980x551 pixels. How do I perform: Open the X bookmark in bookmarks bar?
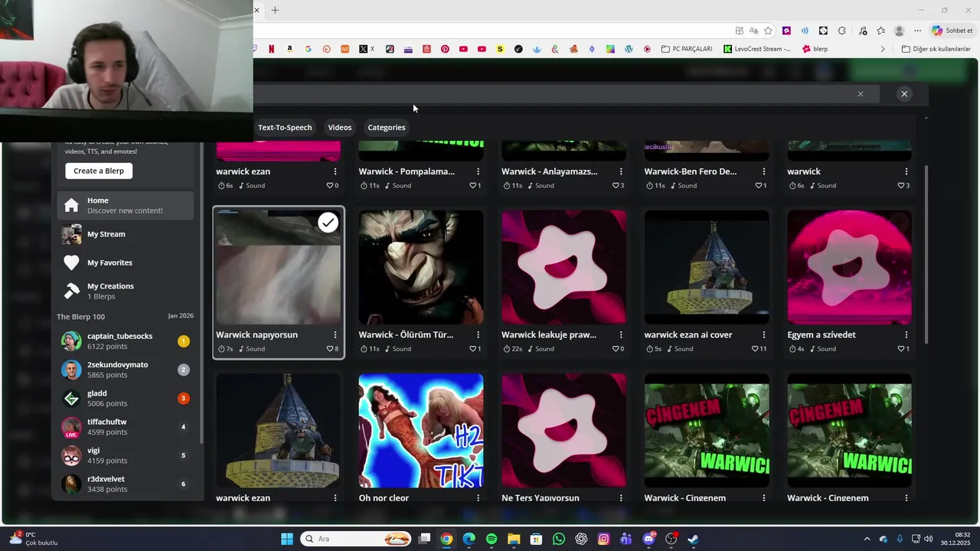tap(367, 49)
